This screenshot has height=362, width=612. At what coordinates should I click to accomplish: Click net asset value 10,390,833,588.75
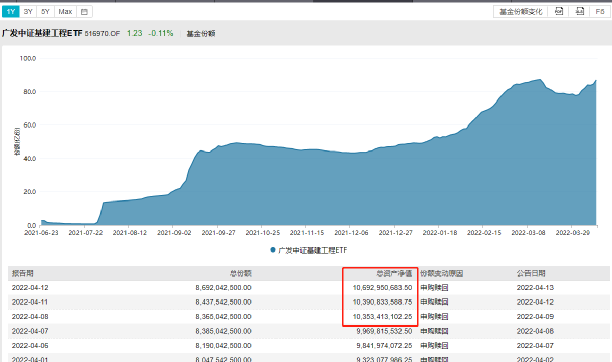pyautogui.click(x=382, y=302)
